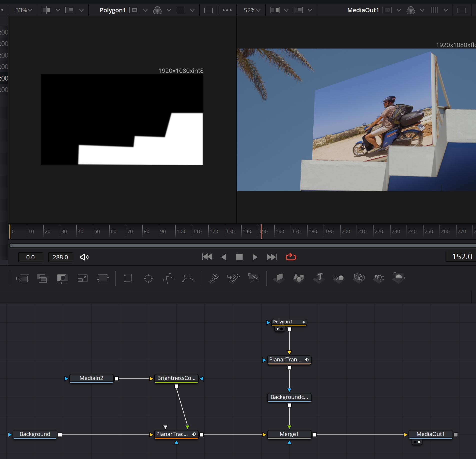
Task: Select the BrightnessContrast node
Action: tap(176, 378)
